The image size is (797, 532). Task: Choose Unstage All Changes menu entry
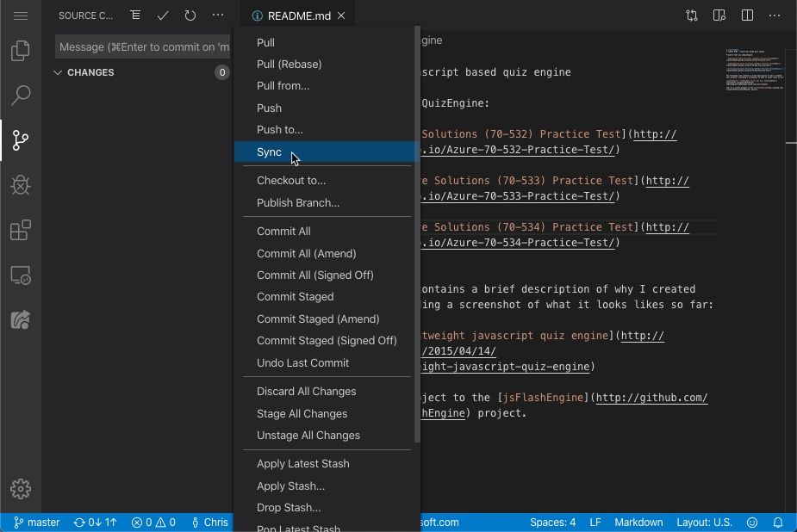coord(327,436)
